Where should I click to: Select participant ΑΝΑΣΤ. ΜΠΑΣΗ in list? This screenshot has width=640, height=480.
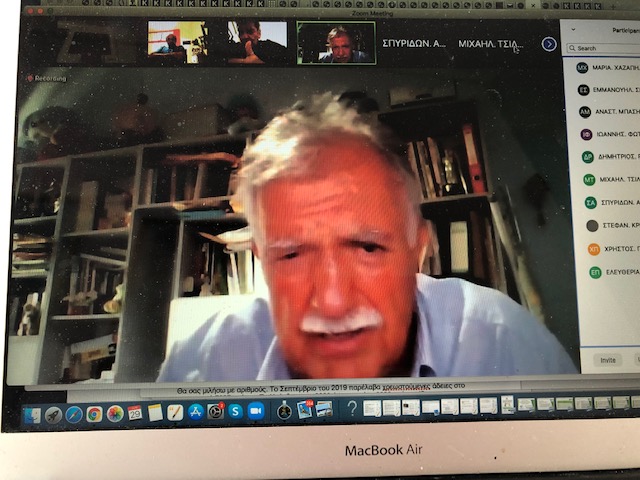[609, 111]
